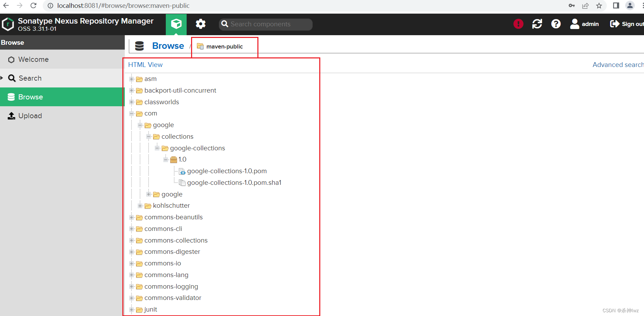Click the Upload arrow icon in sidebar
Image resolution: width=644 pixels, height=316 pixels.
pos(11,116)
